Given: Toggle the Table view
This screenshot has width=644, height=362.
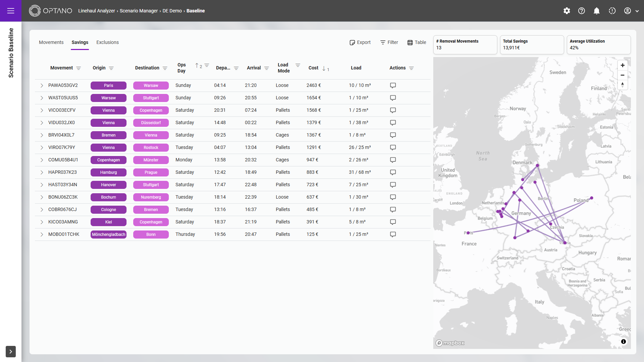Looking at the screenshot, I should [416, 42].
